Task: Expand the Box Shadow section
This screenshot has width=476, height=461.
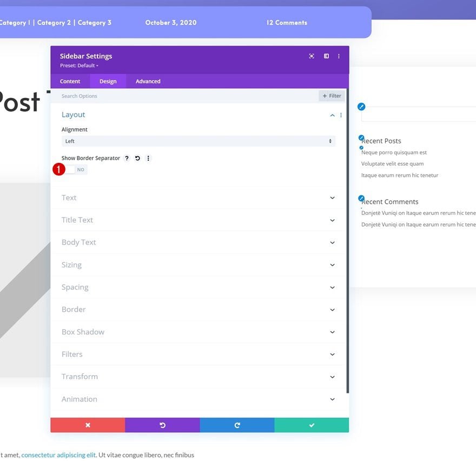Action: pyautogui.click(x=198, y=332)
